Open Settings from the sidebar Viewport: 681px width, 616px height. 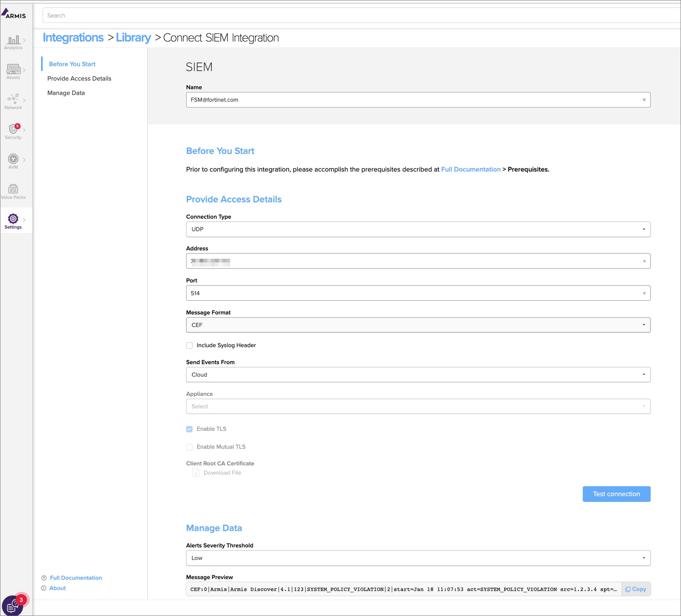point(13,220)
